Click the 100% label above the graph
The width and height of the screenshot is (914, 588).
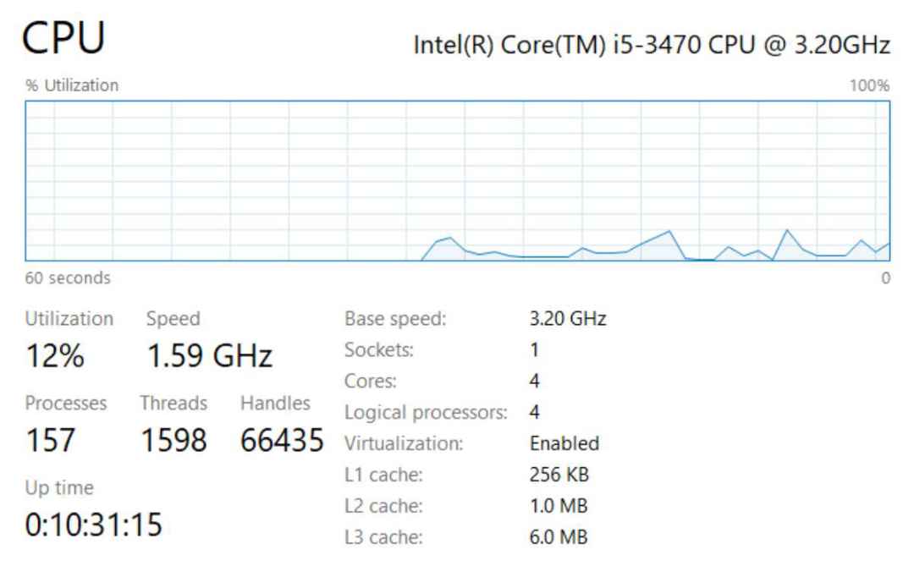click(x=871, y=85)
